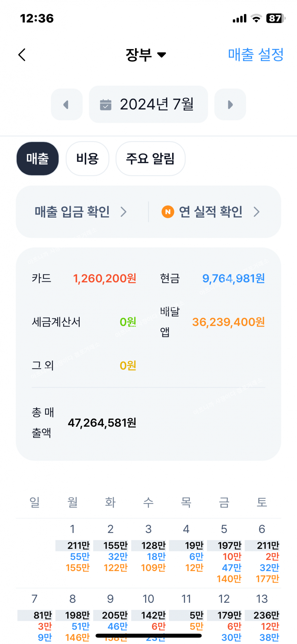
Task: Tap the back arrow icon
Action: tap(22, 55)
